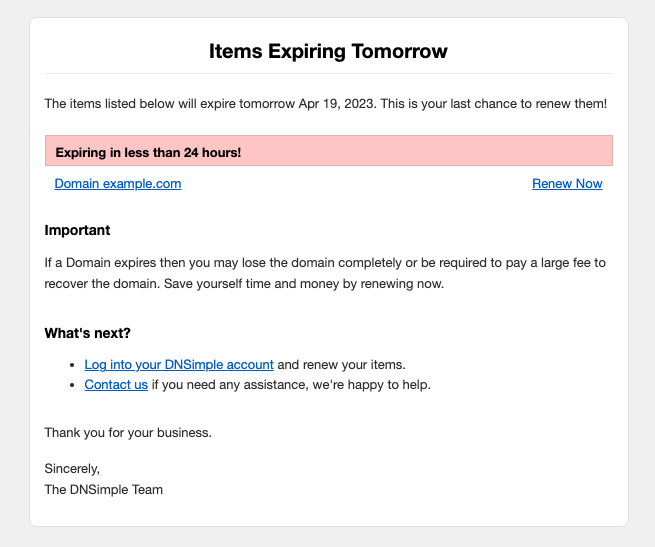Image resolution: width=655 pixels, height=547 pixels.
Task: Click the and renew your items text
Action: tap(341, 365)
